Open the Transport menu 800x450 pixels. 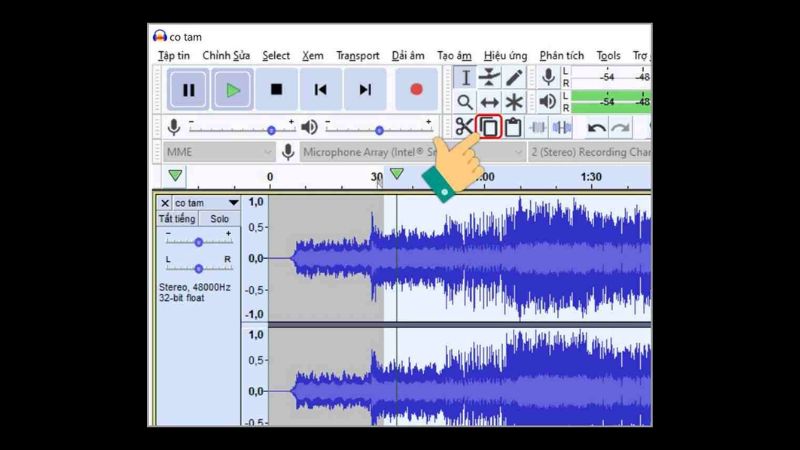(x=358, y=55)
